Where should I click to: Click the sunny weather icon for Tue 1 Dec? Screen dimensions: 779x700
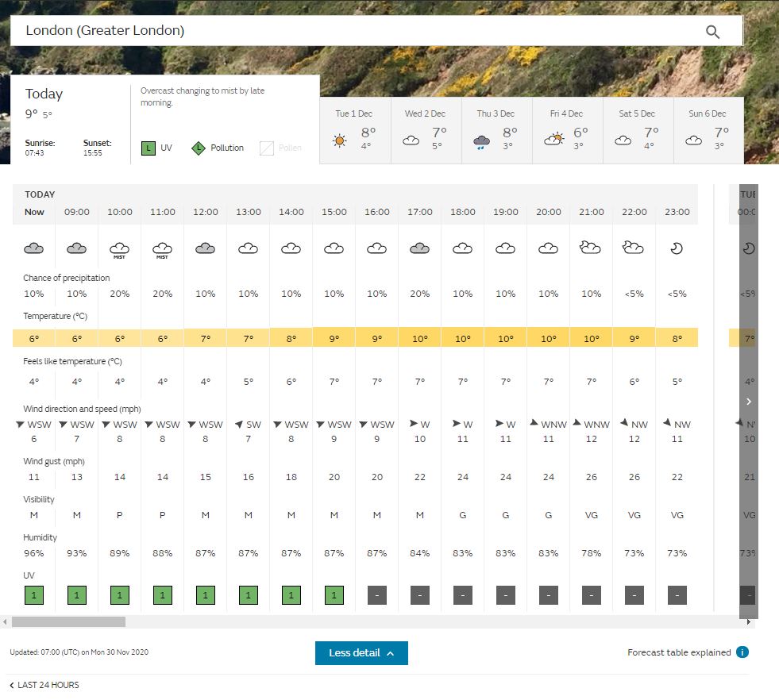[339, 140]
